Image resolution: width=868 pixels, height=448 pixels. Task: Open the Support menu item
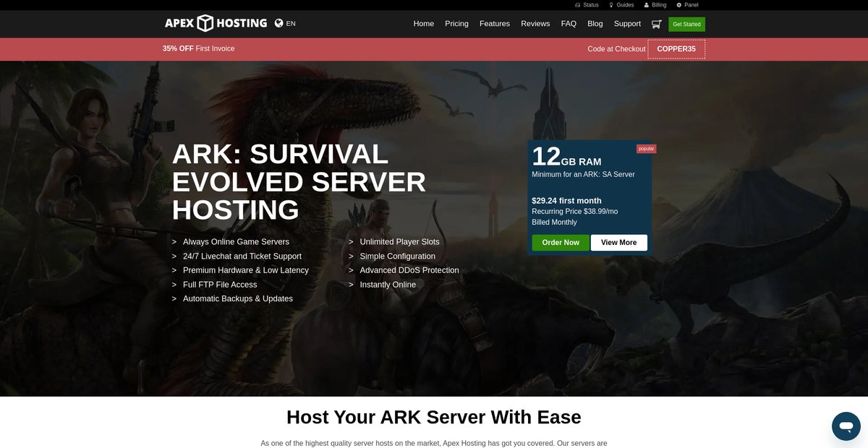coord(627,24)
